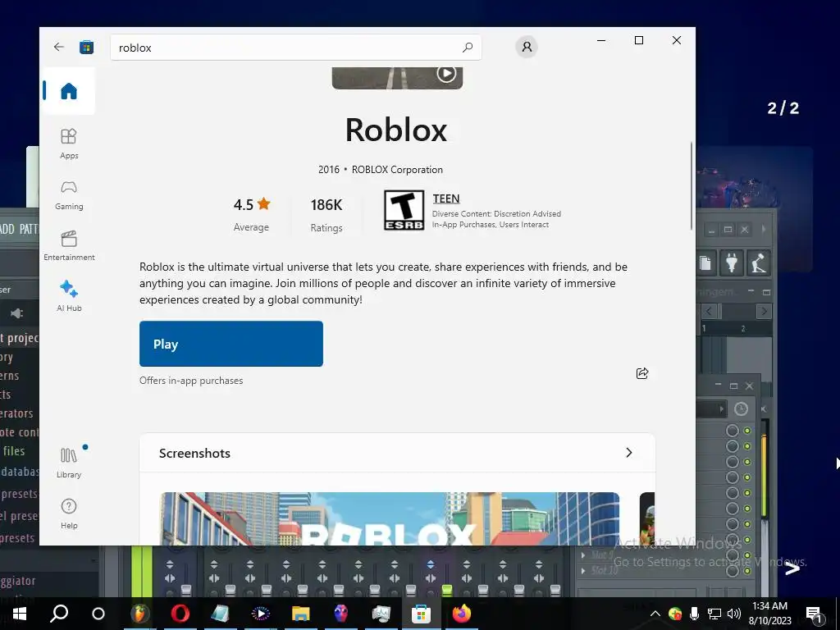Screen dimensions: 840x630
Task: Open AI Hub in the sidebar
Action: point(69,295)
